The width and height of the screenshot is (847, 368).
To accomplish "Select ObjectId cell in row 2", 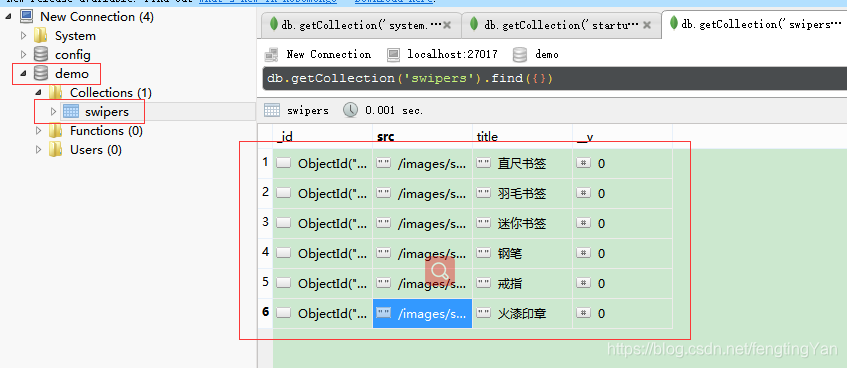I will pos(322,193).
